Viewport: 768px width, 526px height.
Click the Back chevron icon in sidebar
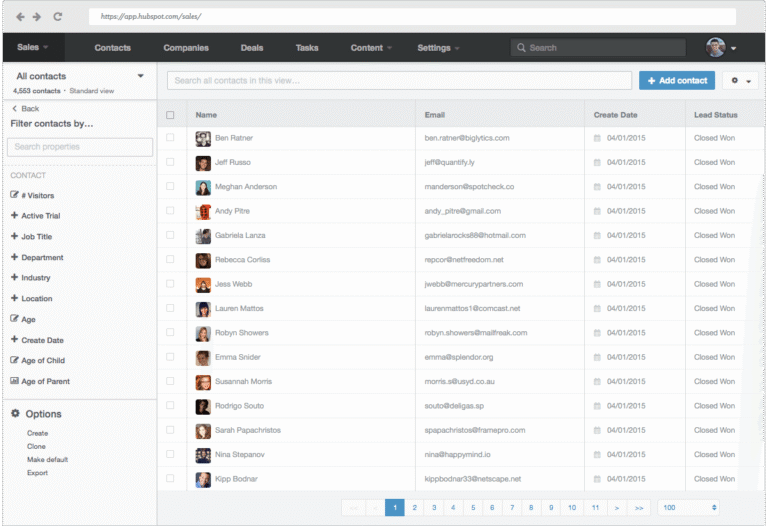(x=15, y=109)
